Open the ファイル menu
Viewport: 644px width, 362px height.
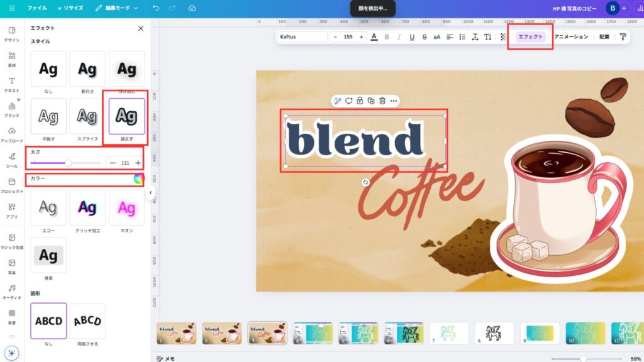pyautogui.click(x=36, y=8)
